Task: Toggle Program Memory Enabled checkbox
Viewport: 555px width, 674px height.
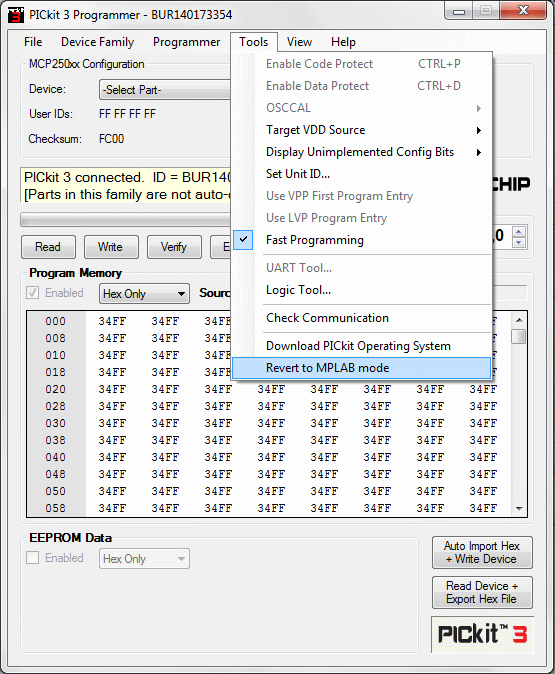Action: tap(33, 293)
